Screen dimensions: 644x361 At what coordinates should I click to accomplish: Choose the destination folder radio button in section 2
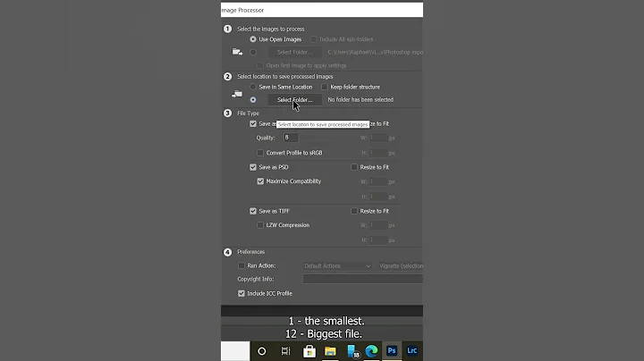253,100
